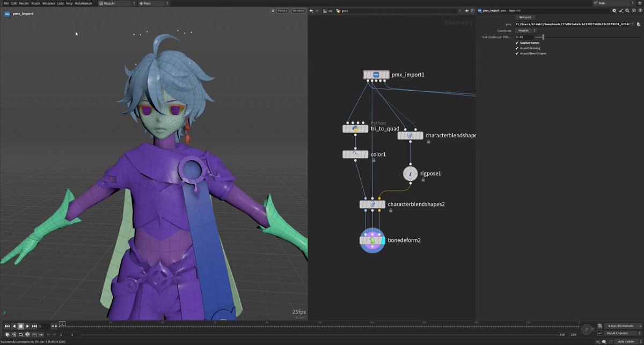The width and height of the screenshot is (644, 345).
Task: Open the parameter panel gear menu
Action: (x=614, y=10)
